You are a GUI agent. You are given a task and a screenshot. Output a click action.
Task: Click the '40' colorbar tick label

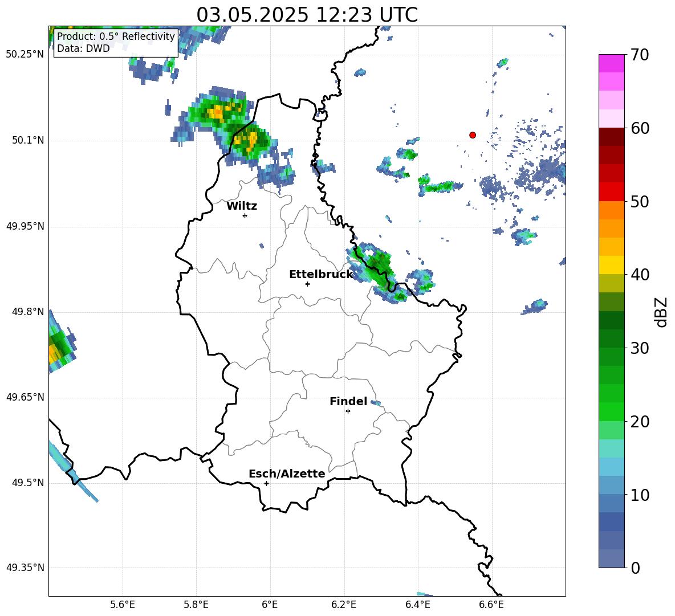click(640, 275)
